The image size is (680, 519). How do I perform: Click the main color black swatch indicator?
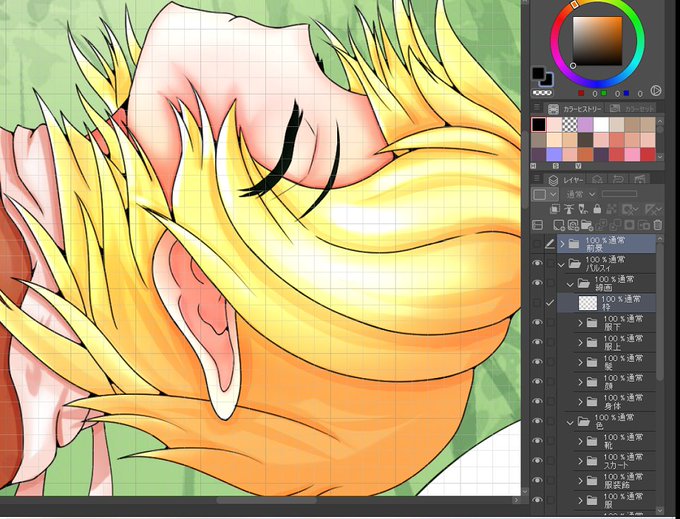coord(538,73)
